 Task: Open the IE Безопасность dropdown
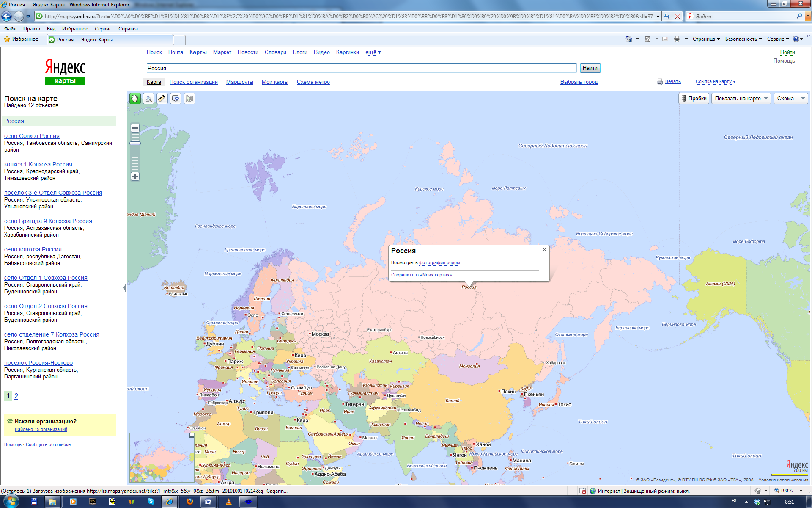(743, 39)
